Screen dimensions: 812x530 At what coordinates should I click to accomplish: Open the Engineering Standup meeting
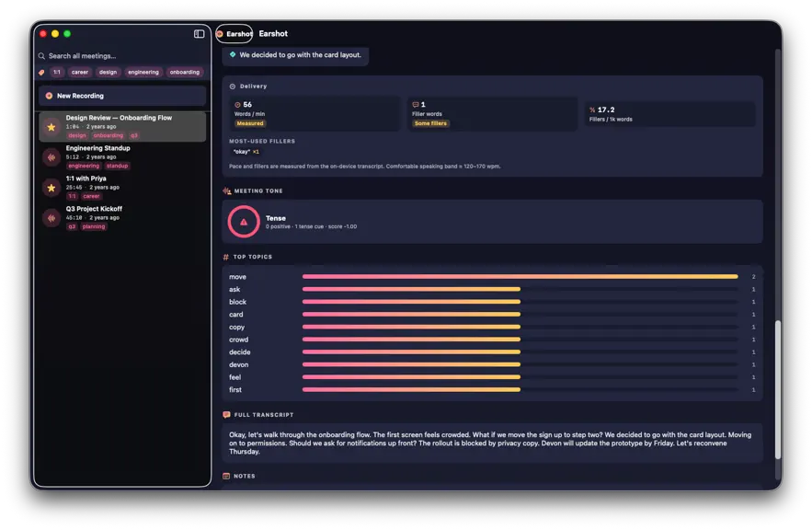coord(122,157)
